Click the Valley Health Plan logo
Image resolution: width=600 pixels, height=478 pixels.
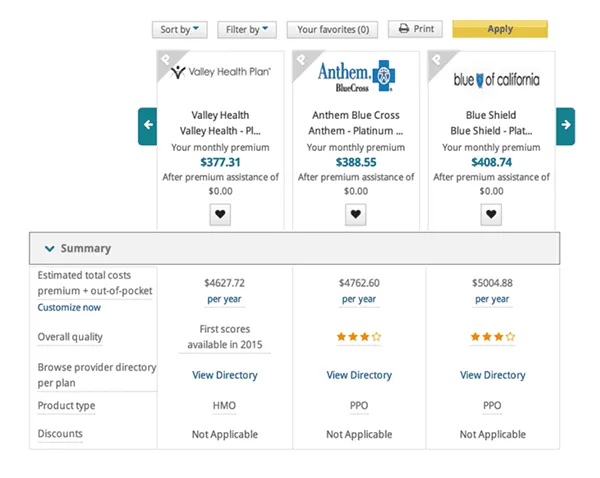(220, 73)
